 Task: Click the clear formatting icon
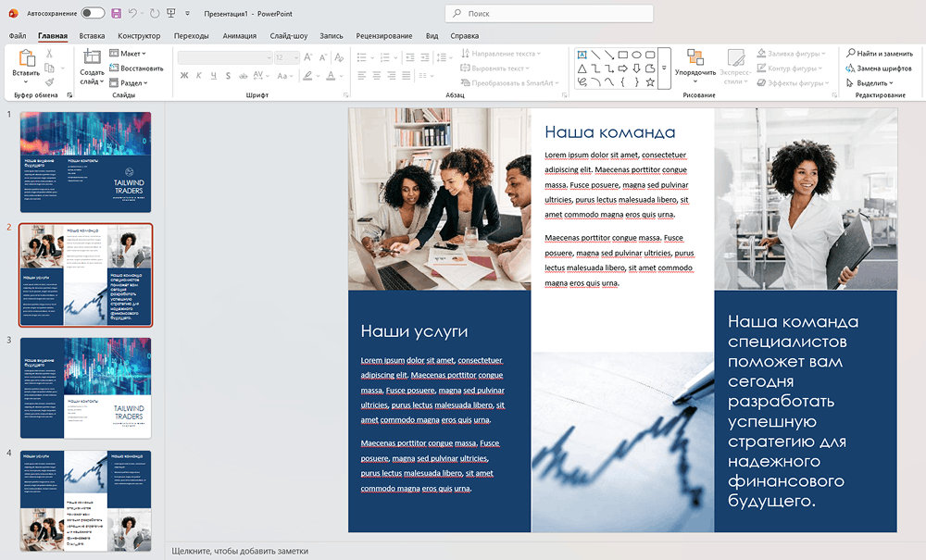click(339, 57)
